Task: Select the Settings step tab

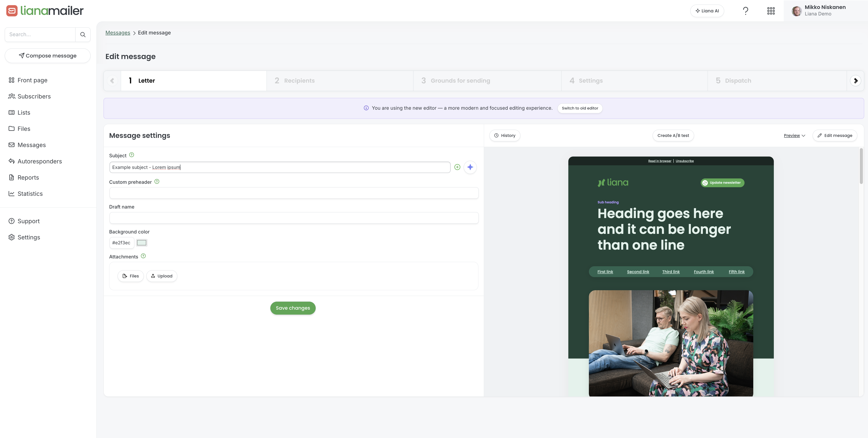Action: pos(635,81)
